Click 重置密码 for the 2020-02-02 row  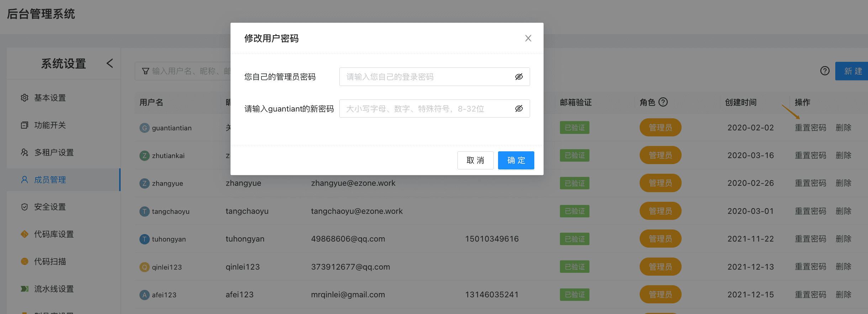810,128
